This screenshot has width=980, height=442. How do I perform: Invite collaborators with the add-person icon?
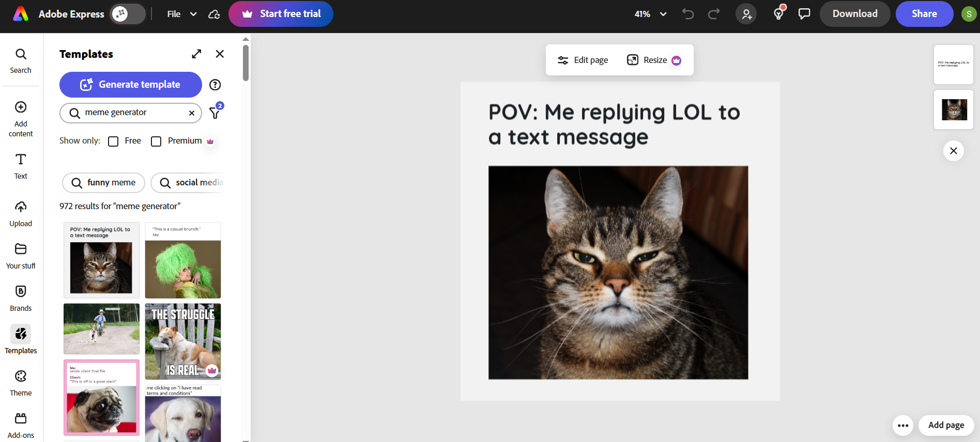point(746,14)
